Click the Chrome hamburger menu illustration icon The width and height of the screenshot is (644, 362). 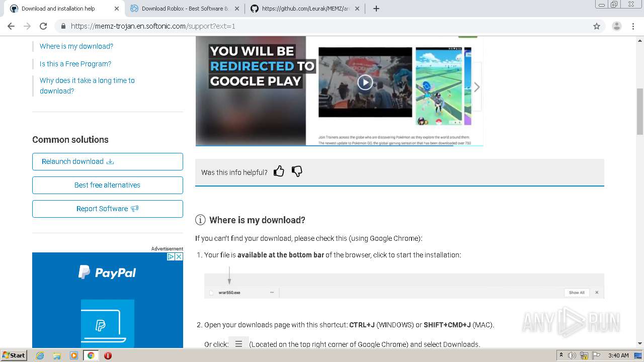pos(238,344)
